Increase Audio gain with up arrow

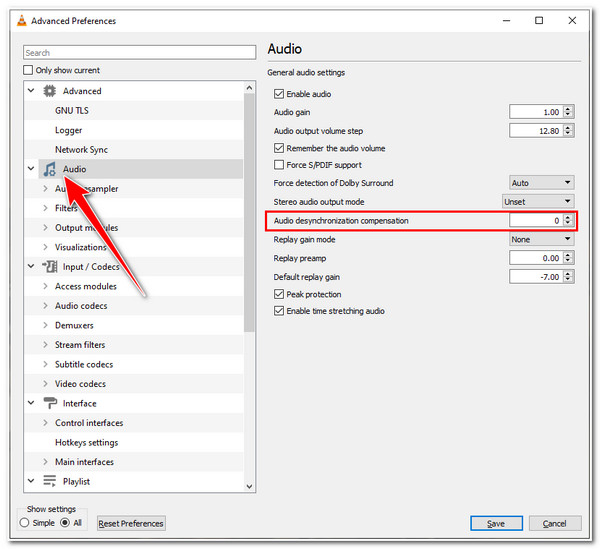[x=568, y=109]
